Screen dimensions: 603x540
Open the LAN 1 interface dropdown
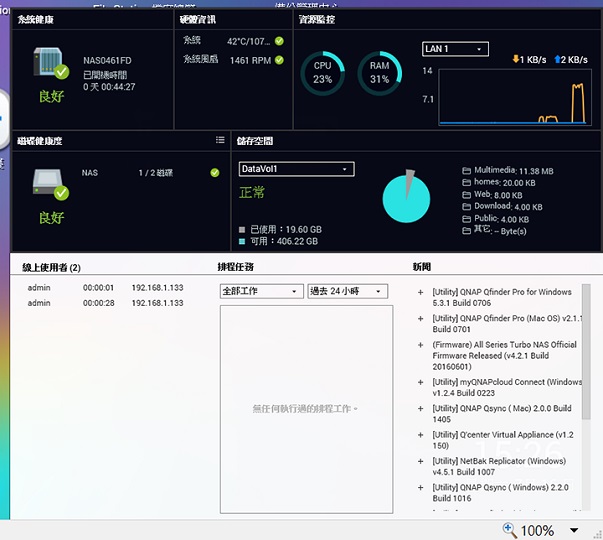click(x=455, y=49)
